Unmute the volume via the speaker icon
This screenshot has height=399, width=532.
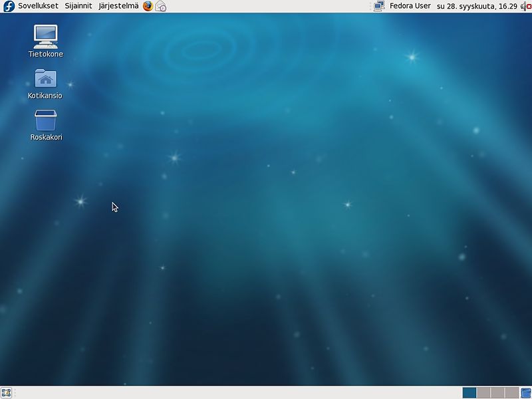point(524,5)
